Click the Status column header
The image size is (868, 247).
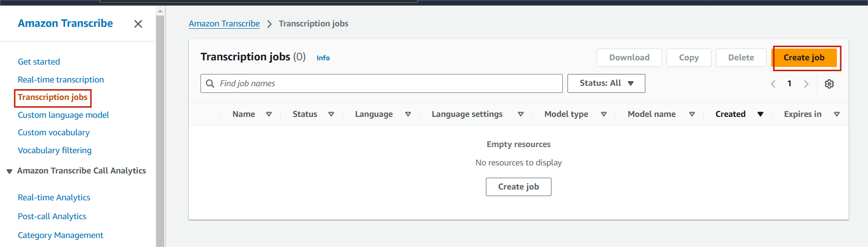(x=305, y=114)
